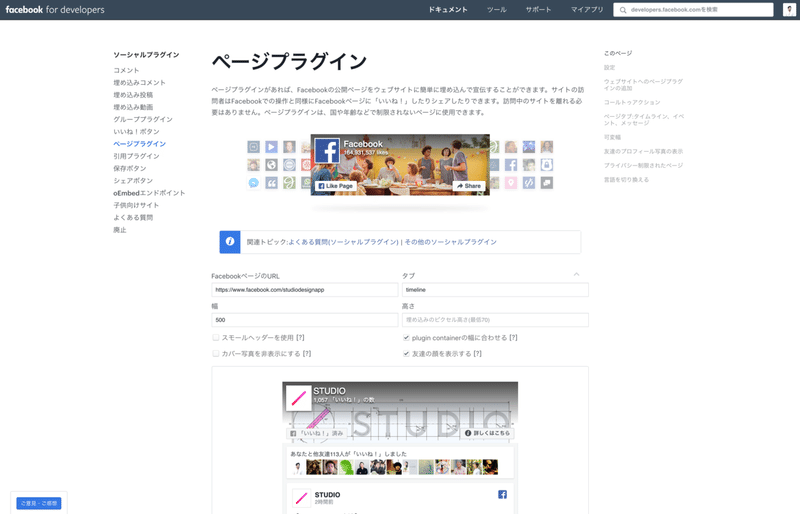Click the STUDIO page logo in plugin header
The height and width of the screenshot is (514, 800).
(x=298, y=398)
